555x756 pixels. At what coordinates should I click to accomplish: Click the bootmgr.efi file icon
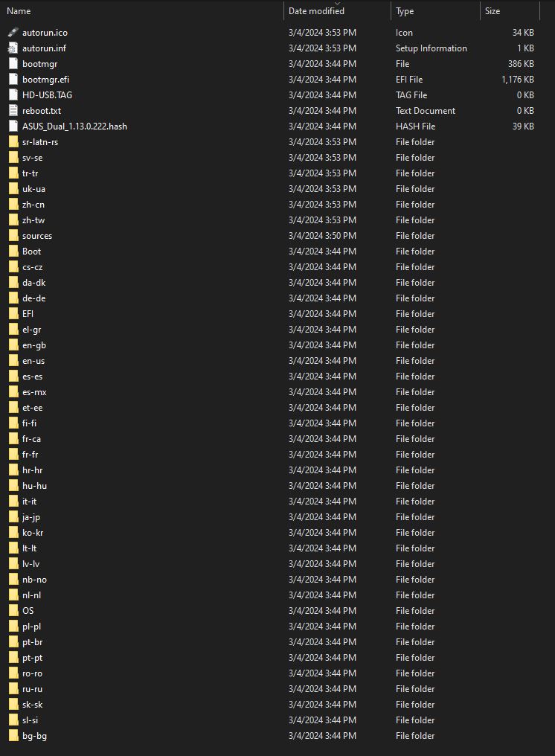pos(13,80)
